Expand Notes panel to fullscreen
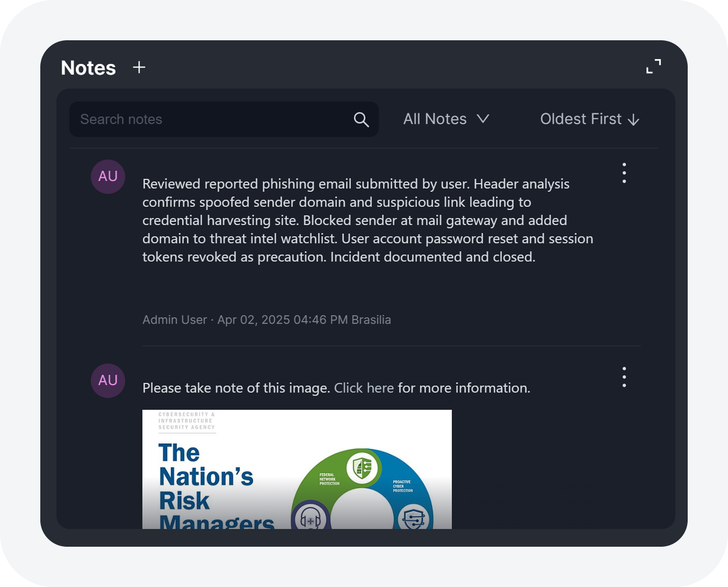Viewport: 728px width, 587px height. 653,66
